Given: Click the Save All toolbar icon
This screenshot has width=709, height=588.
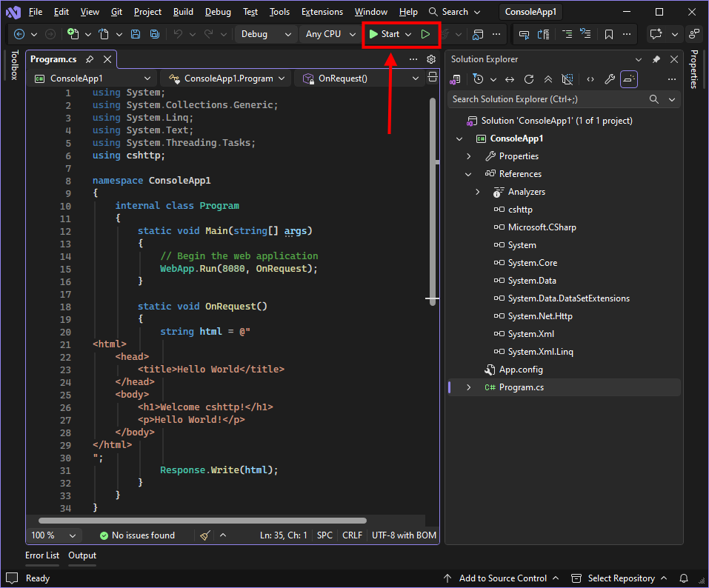Looking at the screenshot, I should [155, 34].
